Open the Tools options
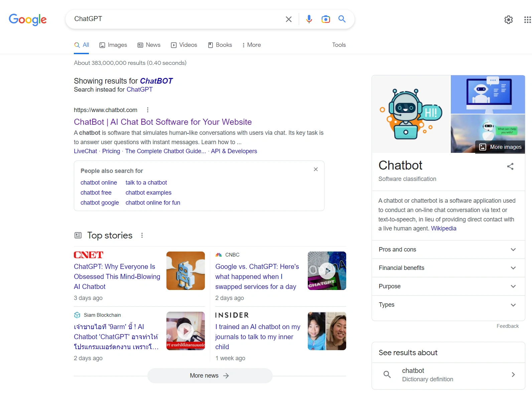The image size is (532, 398). (x=339, y=45)
